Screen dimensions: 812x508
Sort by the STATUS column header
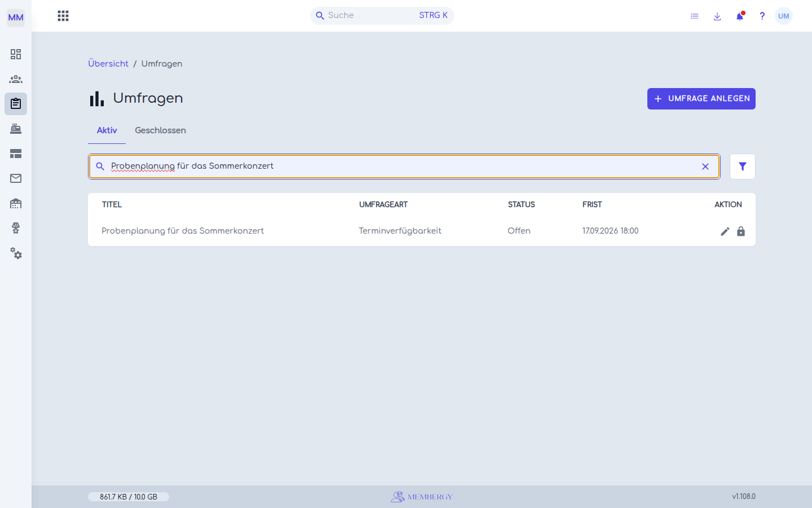[522, 204]
